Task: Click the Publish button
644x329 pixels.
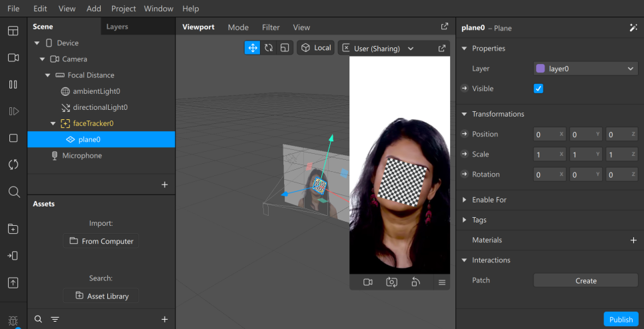Action: pyautogui.click(x=621, y=320)
